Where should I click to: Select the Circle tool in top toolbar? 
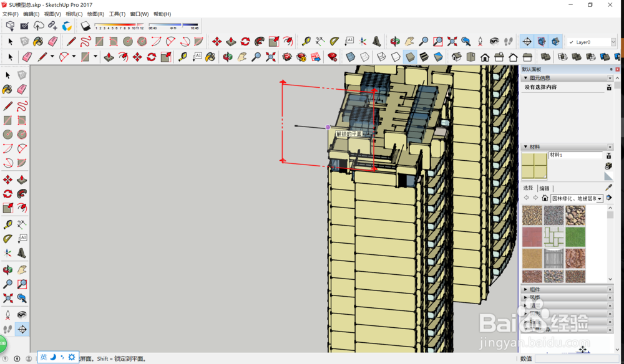128,41
